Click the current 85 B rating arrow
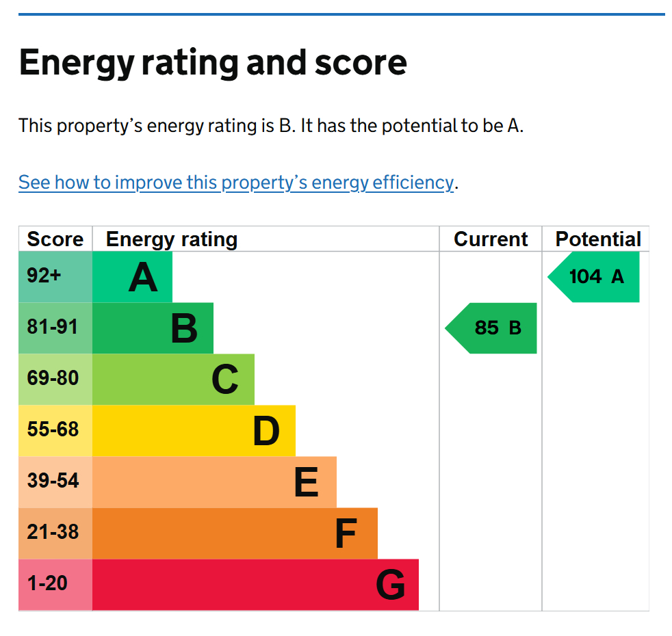672x636 pixels. pos(493,328)
